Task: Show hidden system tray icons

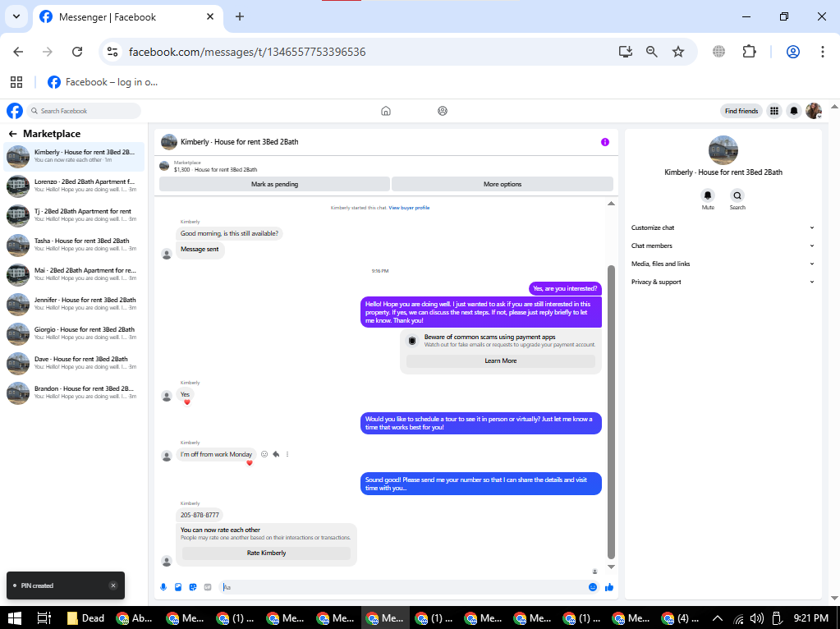Action: [718, 618]
